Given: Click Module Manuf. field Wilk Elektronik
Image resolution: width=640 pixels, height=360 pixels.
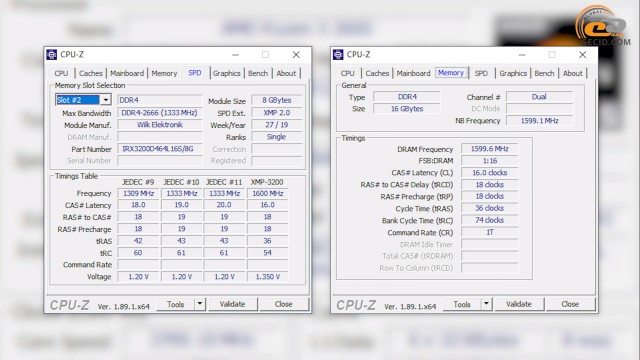Looking at the screenshot, I should (160, 124).
